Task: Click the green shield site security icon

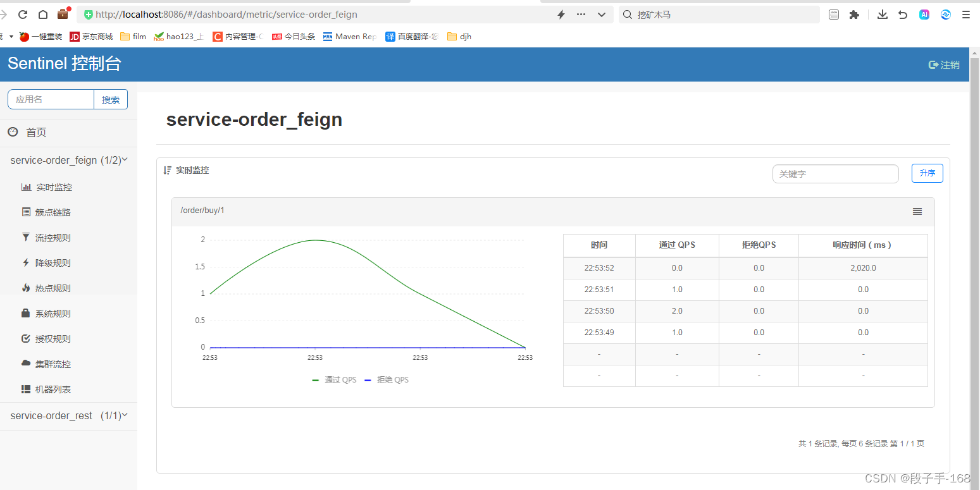Action: (89, 15)
